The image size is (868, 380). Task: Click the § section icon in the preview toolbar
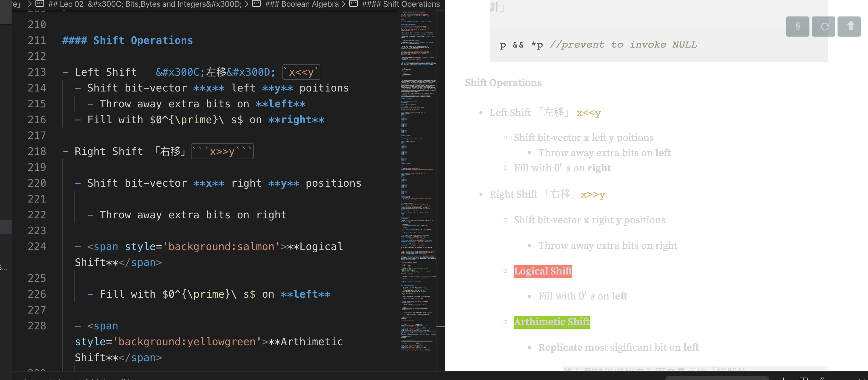(x=797, y=26)
